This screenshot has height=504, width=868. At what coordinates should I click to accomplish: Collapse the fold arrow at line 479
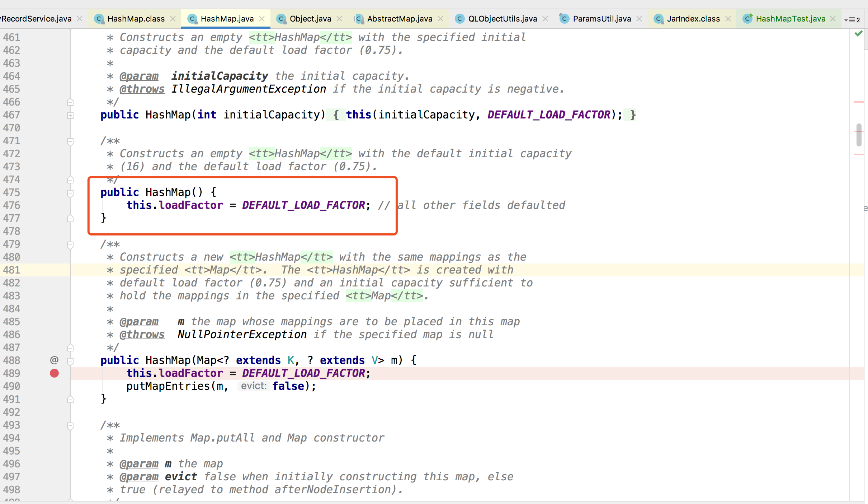tap(71, 244)
